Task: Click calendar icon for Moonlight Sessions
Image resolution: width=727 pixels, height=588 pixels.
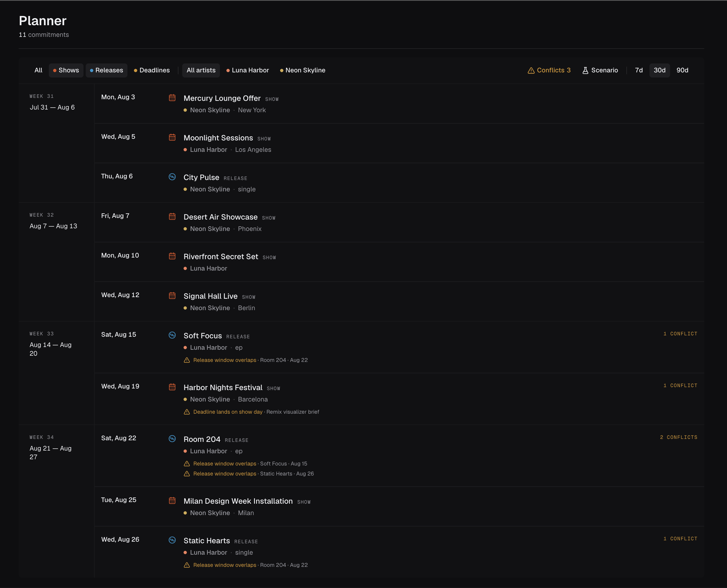Action: pos(172,137)
